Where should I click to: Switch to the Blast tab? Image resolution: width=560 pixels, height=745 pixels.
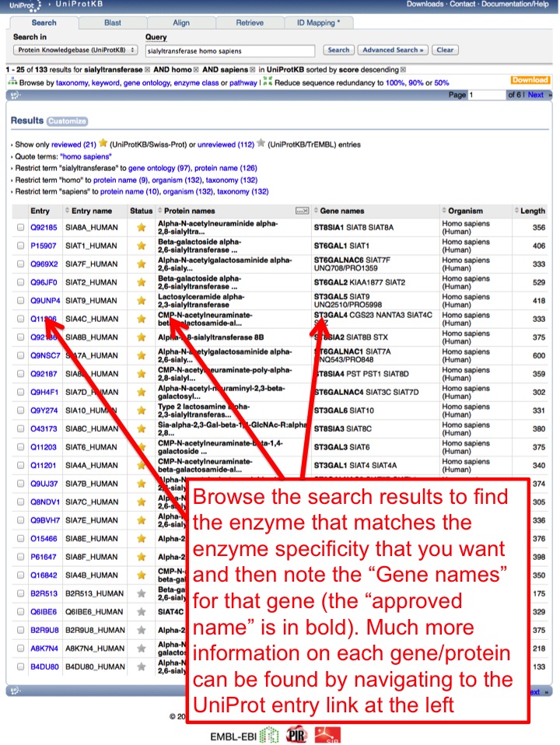[113, 23]
